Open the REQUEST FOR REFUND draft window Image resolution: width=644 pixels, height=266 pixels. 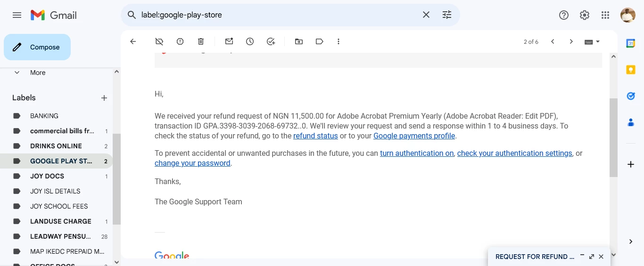(535, 257)
